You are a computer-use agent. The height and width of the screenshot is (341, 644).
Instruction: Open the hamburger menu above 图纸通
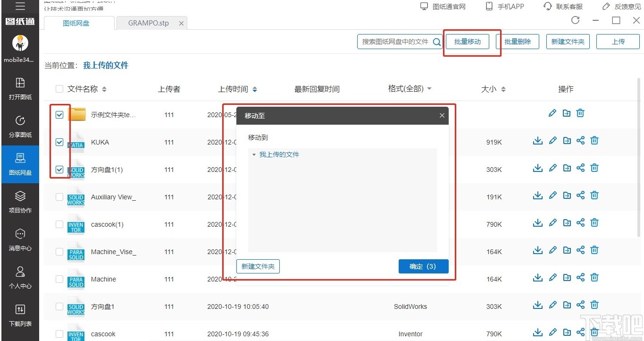coord(20,7)
